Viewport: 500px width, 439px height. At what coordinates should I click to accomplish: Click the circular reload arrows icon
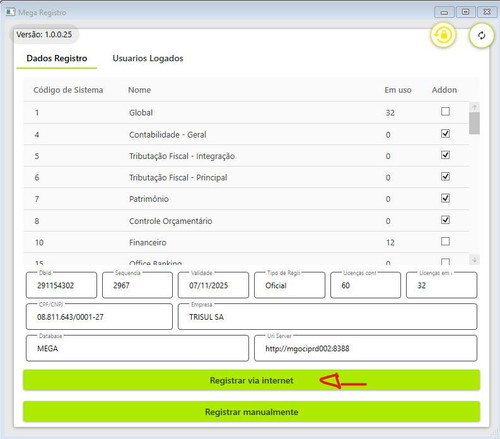tap(481, 35)
